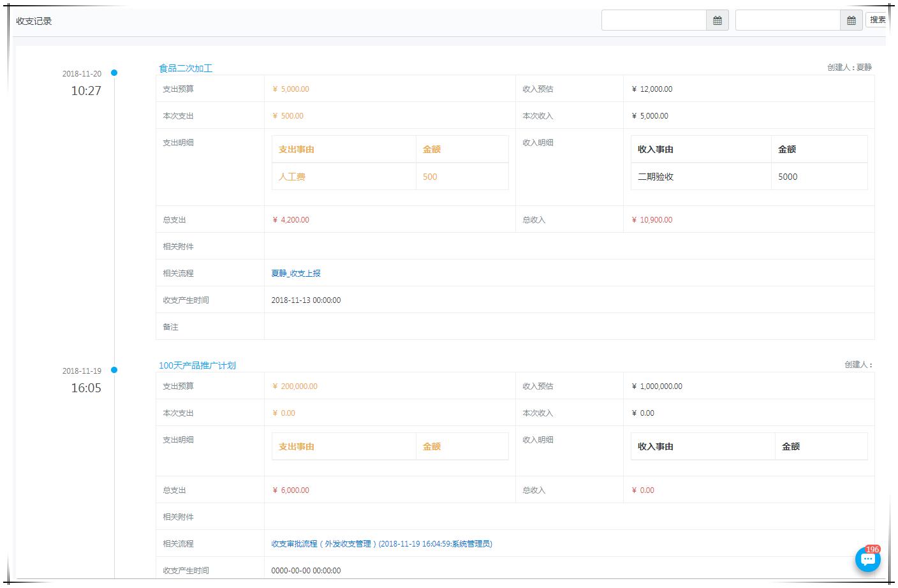Click inside the second date input field
The image size is (898, 588).
[x=788, y=20]
